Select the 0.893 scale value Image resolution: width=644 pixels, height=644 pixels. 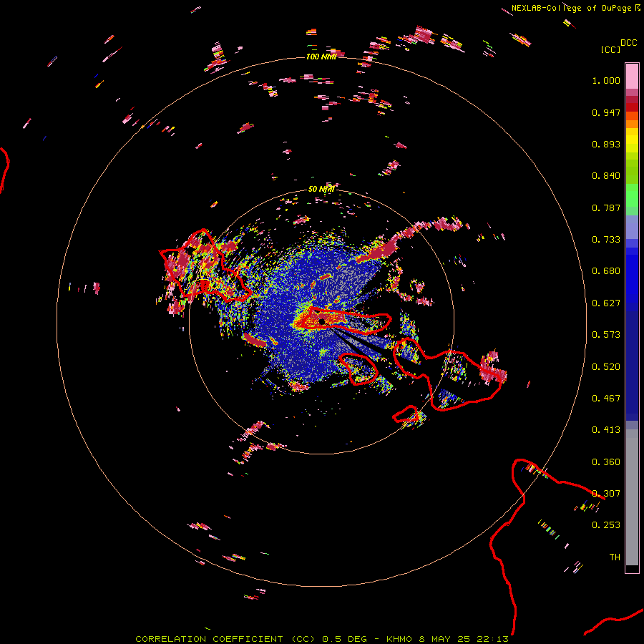click(606, 144)
